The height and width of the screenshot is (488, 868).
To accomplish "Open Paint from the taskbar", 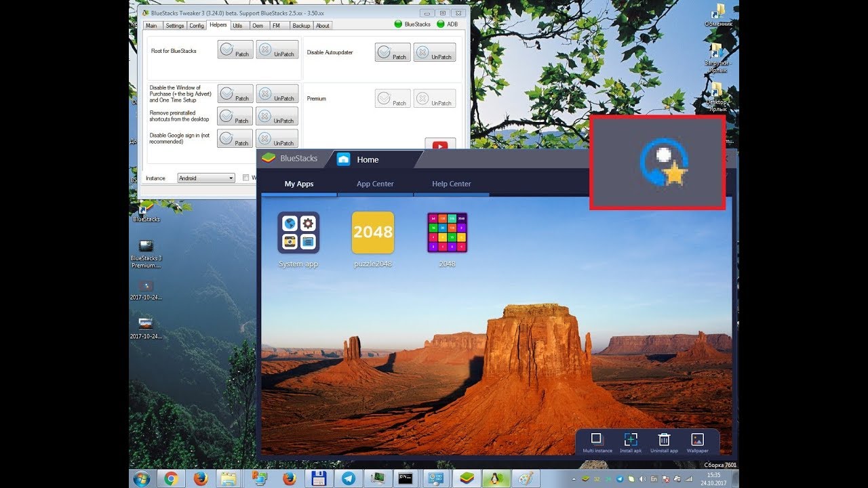I will (526, 479).
